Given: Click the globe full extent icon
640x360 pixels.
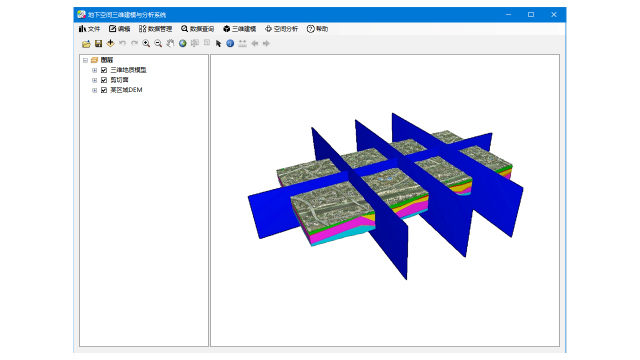Looking at the screenshot, I should click(x=182, y=43).
